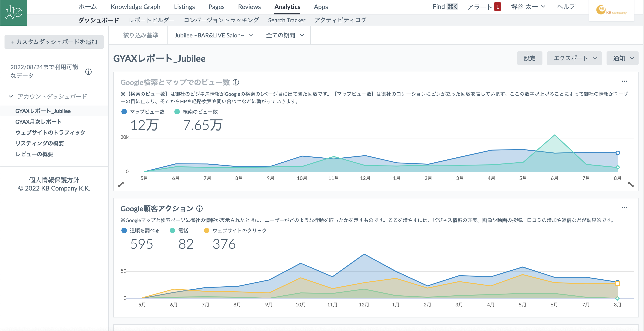Click info icon next to Google顧客アクション title
The height and width of the screenshot is (331, 644).
click(x=199, y=208)
